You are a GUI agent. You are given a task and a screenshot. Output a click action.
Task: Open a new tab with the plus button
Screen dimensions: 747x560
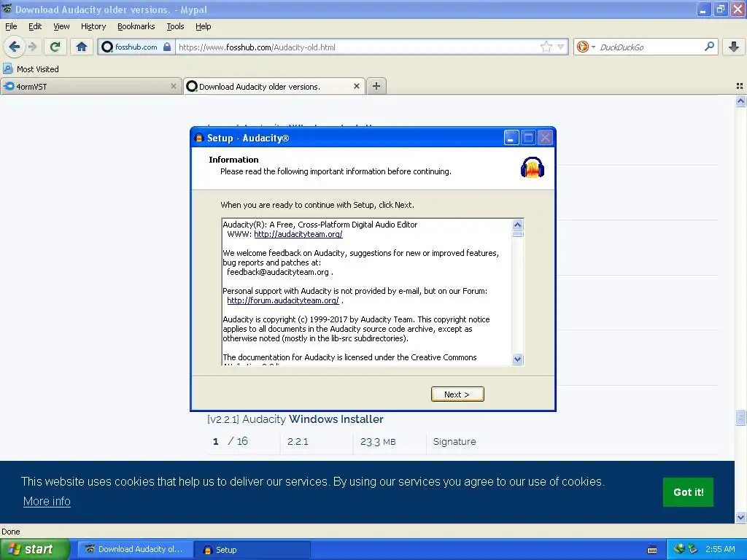point(376,86)
